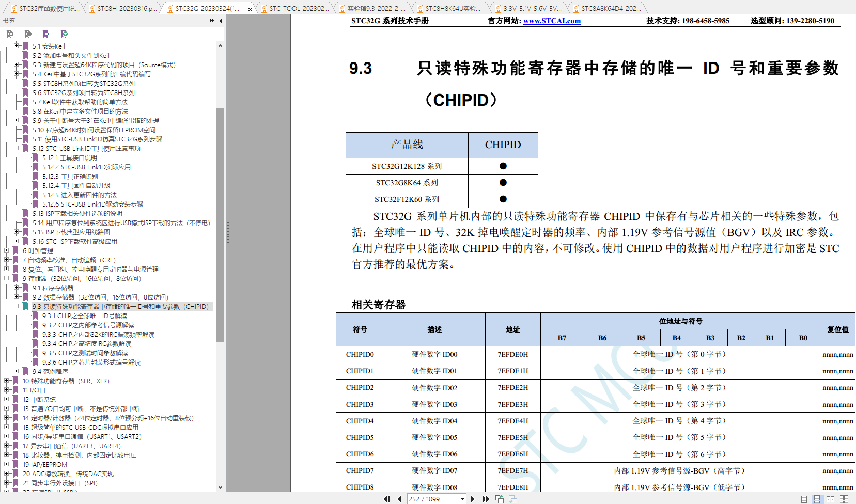
Task: Expand bookmark 9.4 范例程序
Action: (x=16, y=371)
